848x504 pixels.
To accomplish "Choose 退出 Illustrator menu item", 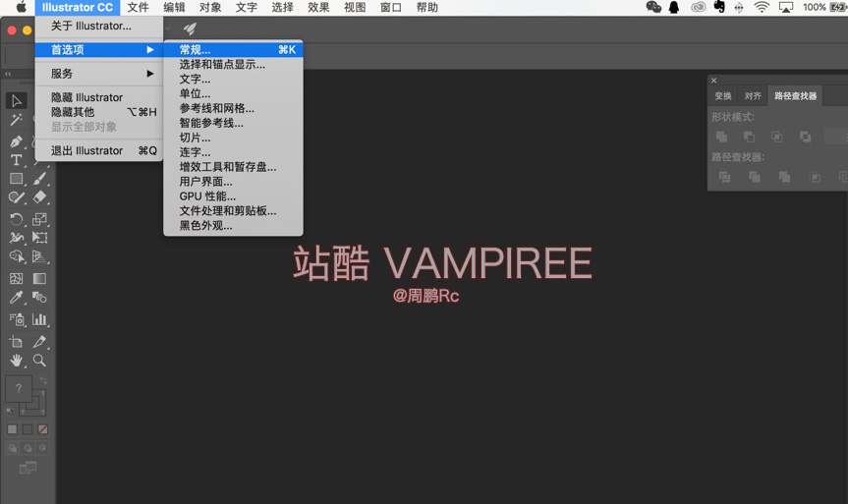I will click(x=99, y=151).
